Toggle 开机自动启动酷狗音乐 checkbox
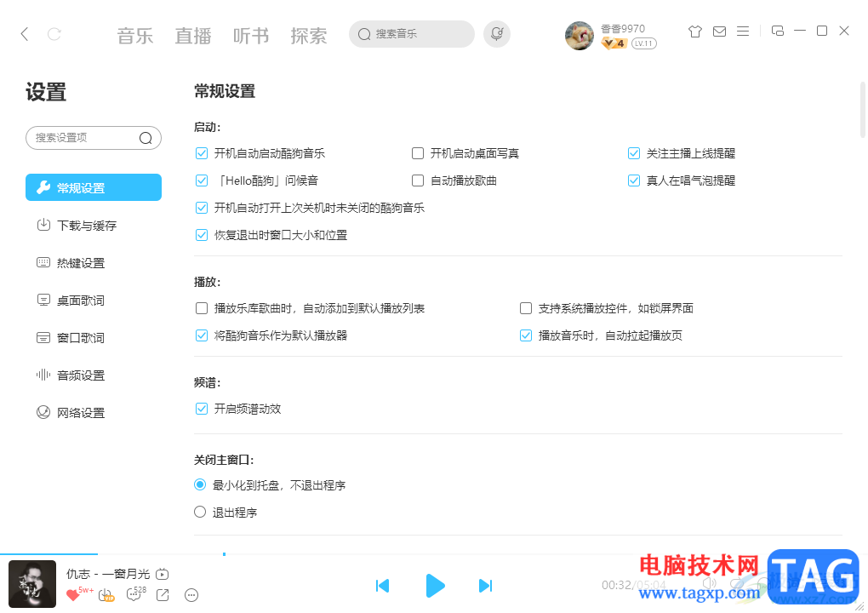The image size is (868, 613). click(202, 153)
